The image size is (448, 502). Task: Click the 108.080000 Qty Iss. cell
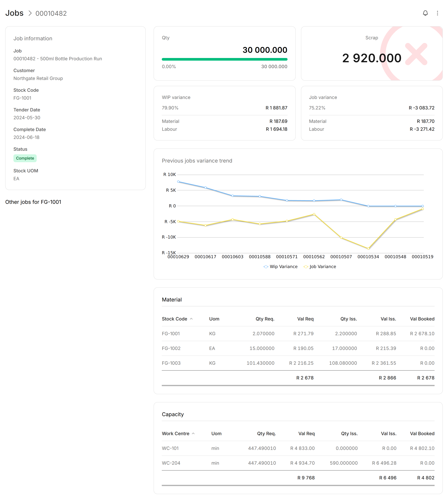343,363
